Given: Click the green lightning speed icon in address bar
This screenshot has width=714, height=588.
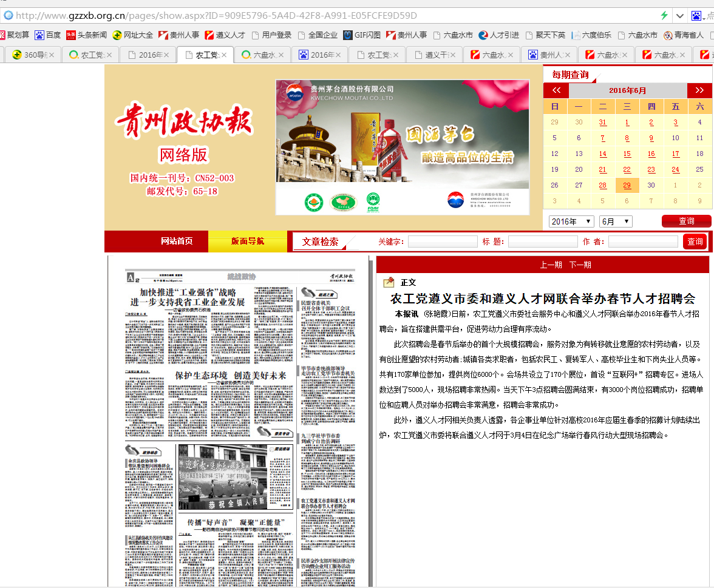Looking at the screenshot, I should [x=664, y=15].
